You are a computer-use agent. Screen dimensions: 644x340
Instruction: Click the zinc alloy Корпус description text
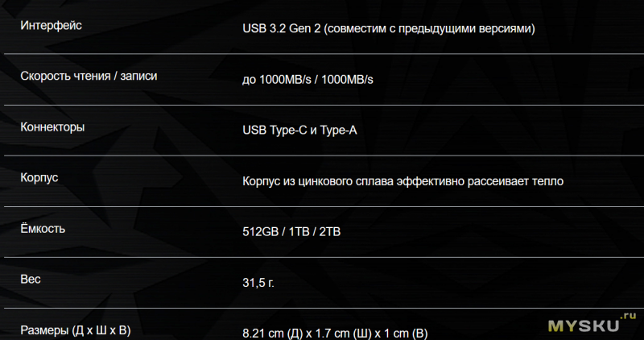[x=402, y=180]
